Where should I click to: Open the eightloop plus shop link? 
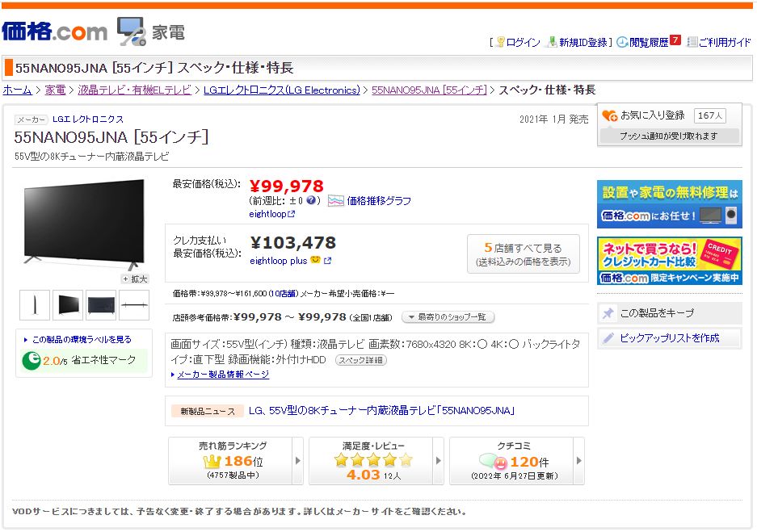(x=279, y=261)
